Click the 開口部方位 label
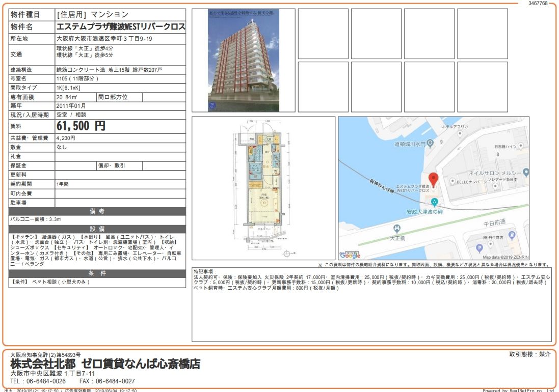The width and height of the screenshot is (559, 392). click(x=113, y=97)
